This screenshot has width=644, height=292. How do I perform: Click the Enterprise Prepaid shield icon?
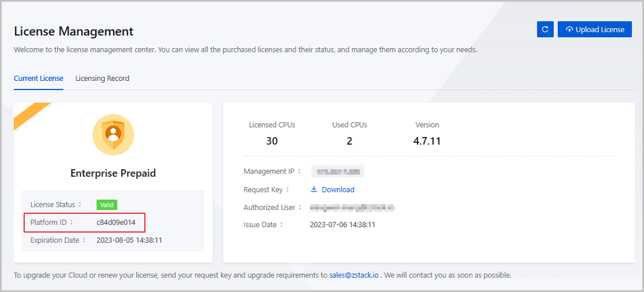113,134
